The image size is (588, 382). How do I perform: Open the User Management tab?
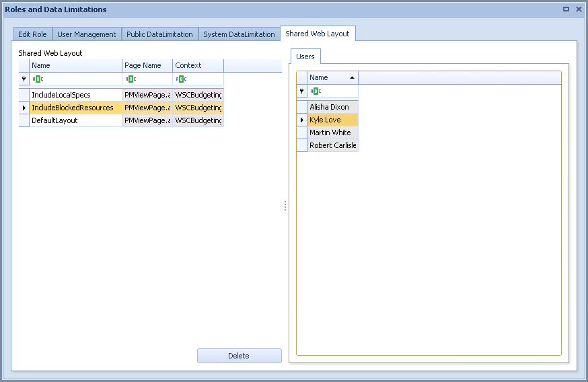[87, 34]
